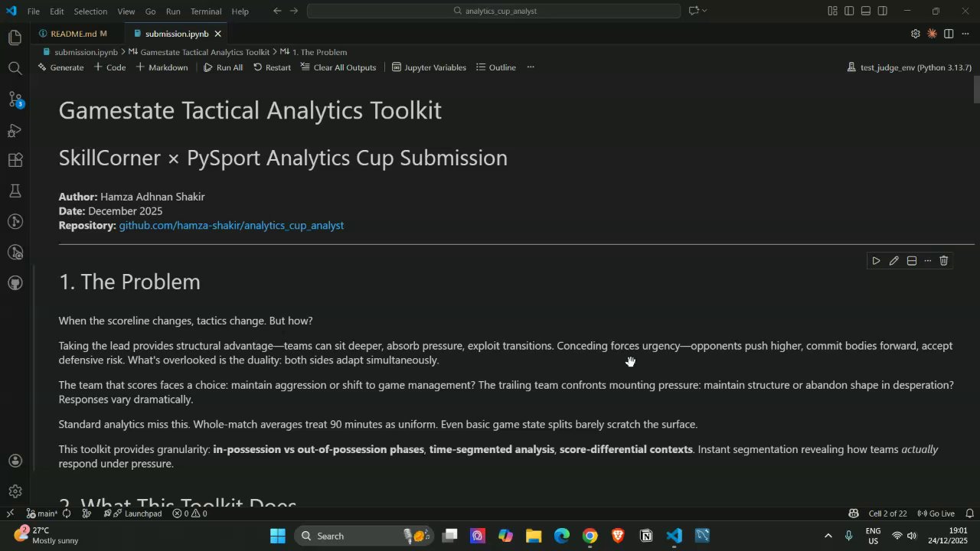Viewport: 980px width, 551px height.
Task: Toggle the primary side bar
Action: 849,11
